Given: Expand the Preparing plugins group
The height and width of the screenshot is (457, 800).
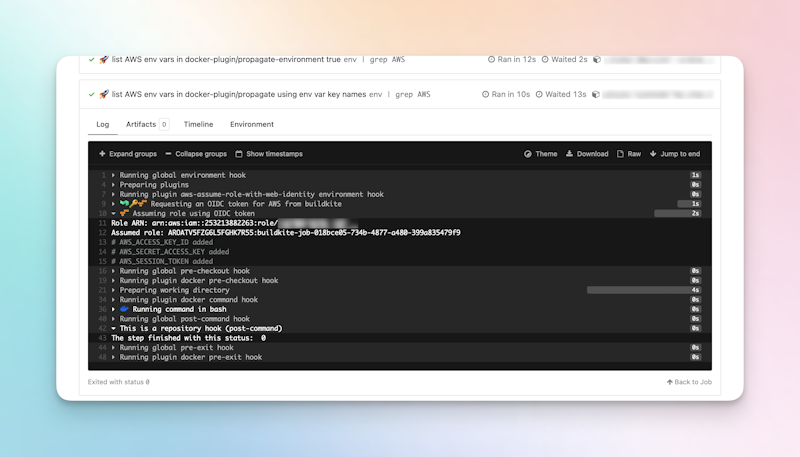Looking at the screenshot, I should click(113, 185).
